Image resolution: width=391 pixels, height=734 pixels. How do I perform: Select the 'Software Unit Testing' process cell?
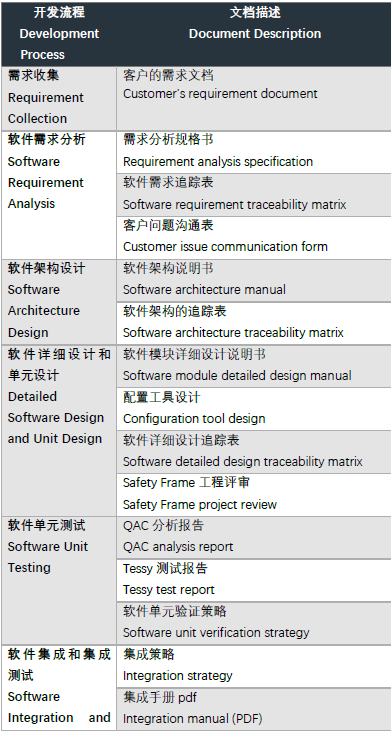tap(59, 580)
